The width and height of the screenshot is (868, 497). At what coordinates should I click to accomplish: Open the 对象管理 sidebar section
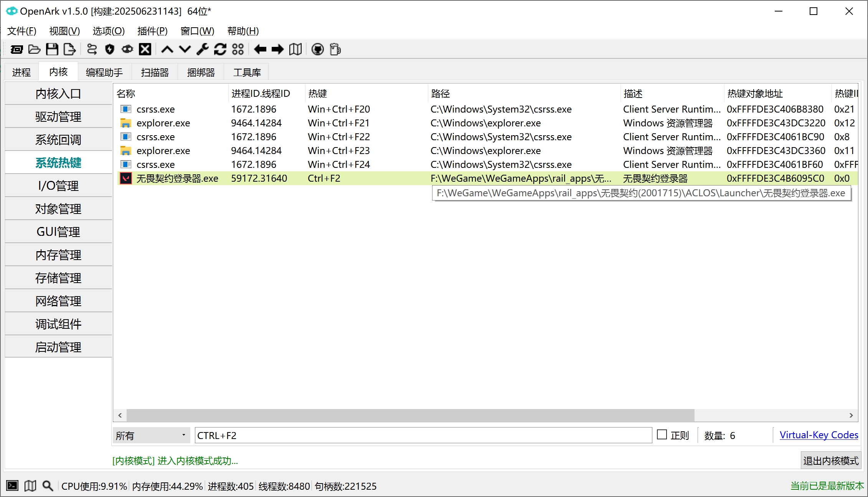(x=58, y=209)
